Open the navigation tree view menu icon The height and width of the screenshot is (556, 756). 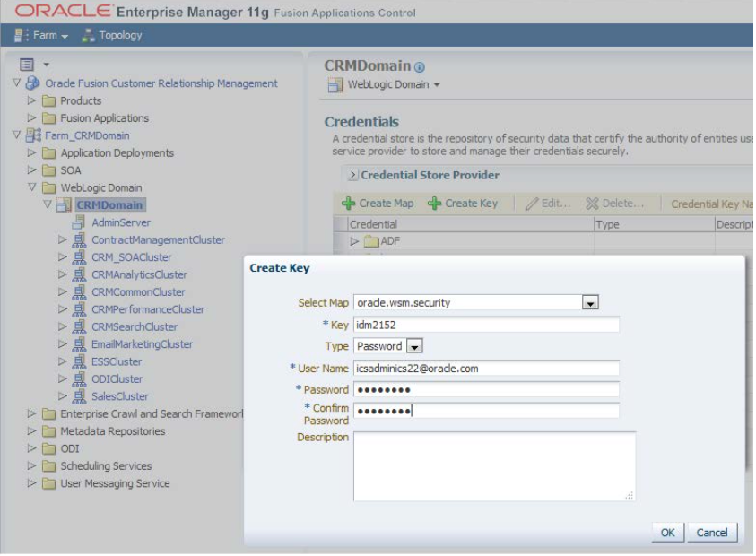point(27,64)
